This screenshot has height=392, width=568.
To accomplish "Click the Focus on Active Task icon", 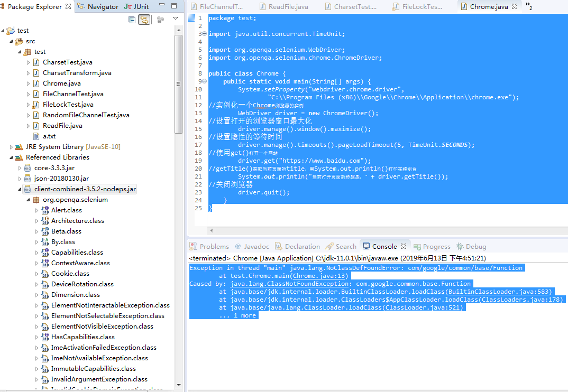I will click(x=160, y=20).
